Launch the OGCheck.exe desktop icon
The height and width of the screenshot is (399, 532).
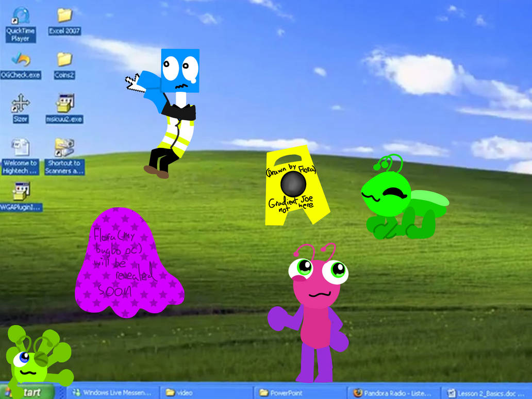[21, 65]
